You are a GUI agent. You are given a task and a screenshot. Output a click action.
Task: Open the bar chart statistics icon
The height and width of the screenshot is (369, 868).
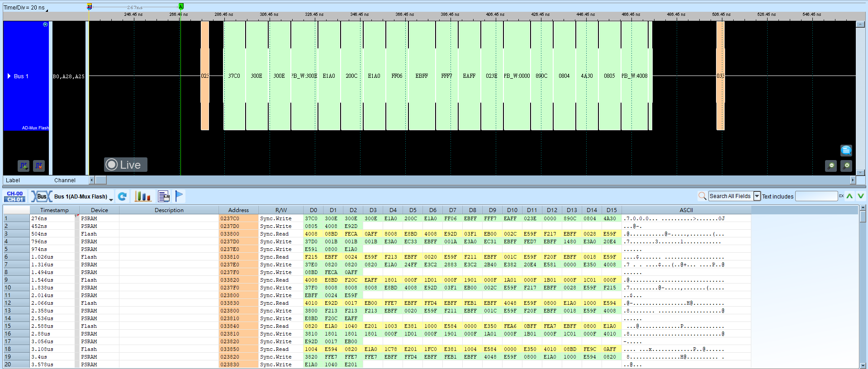point(143,196)
